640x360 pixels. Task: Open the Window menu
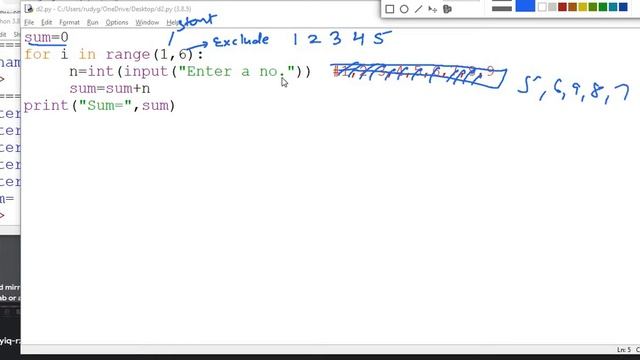147,22
